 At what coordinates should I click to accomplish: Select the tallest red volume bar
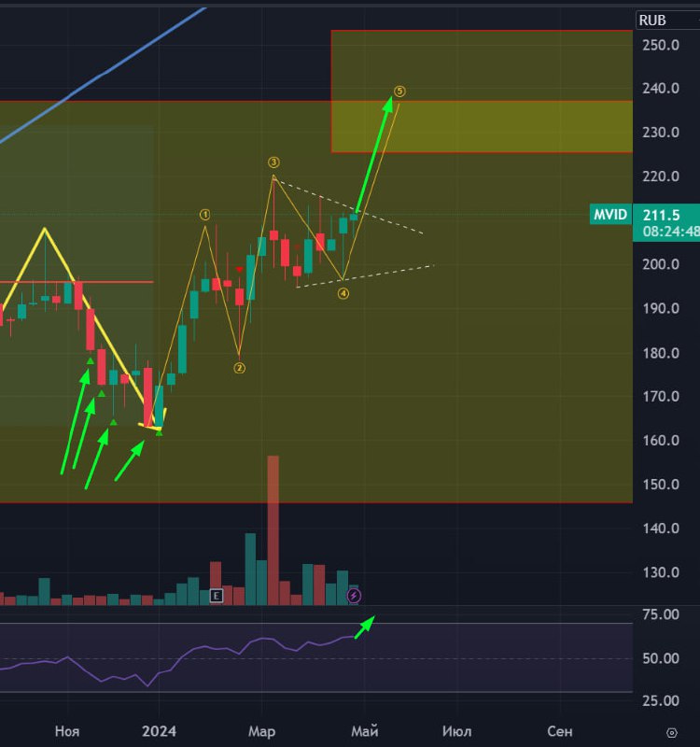click(x=273, y=530)
